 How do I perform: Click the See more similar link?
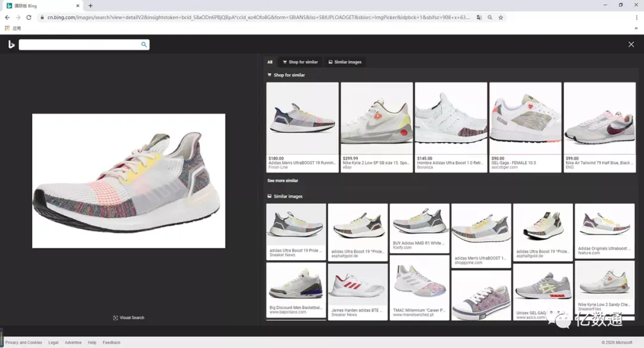click(283, 181)
